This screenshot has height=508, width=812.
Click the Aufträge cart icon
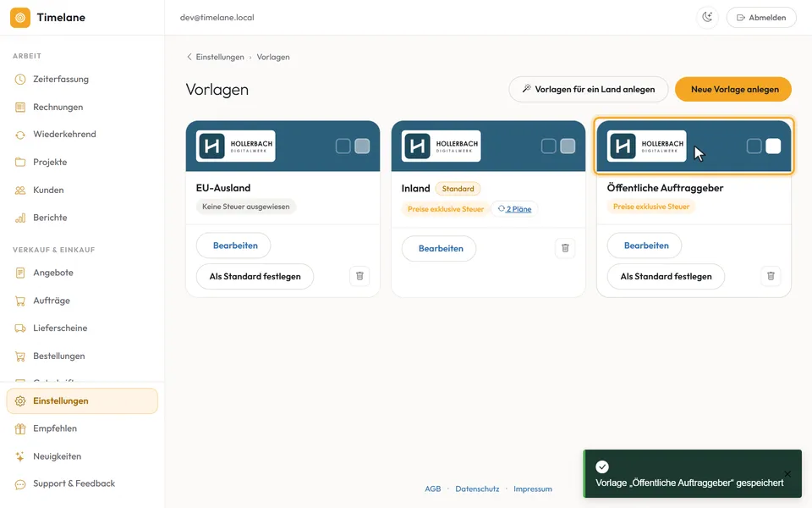20,301
